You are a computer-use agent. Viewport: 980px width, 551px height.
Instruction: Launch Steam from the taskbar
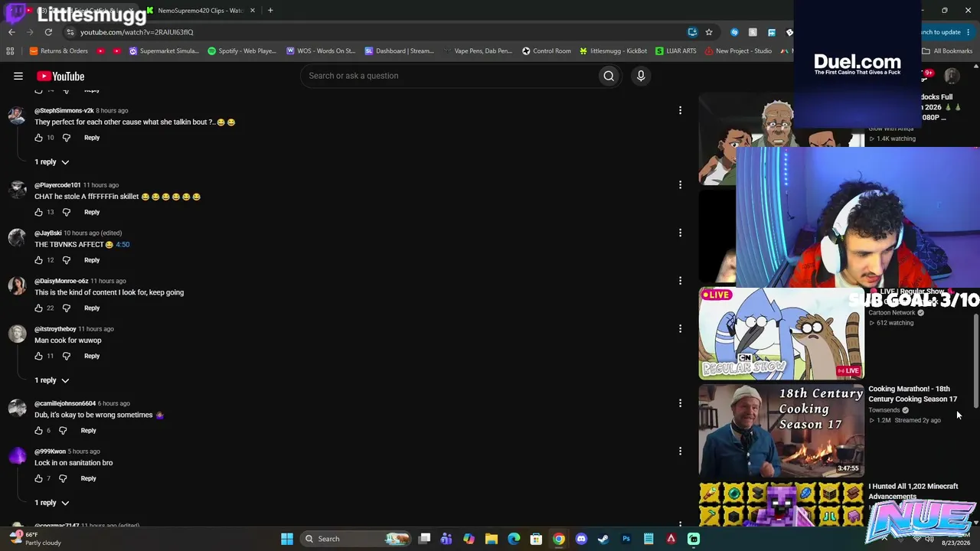(x=603, y=539)
